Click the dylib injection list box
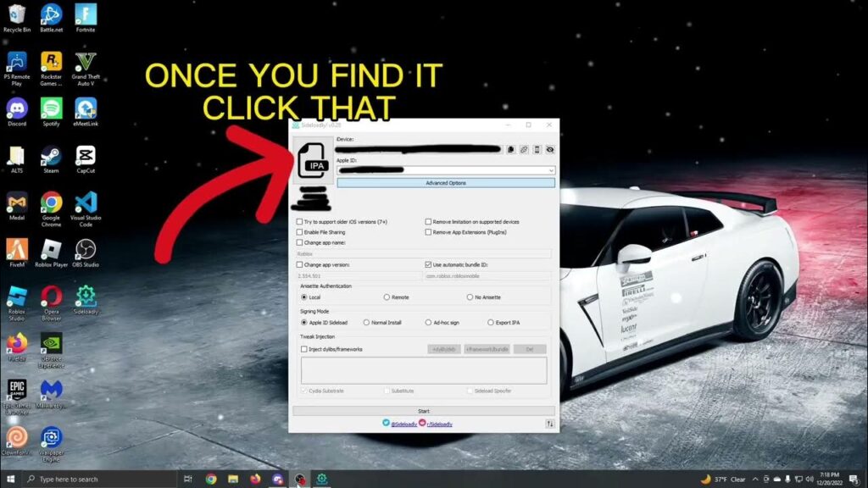Viewport: 868px width, 488px height. click(x=424, y=370)
